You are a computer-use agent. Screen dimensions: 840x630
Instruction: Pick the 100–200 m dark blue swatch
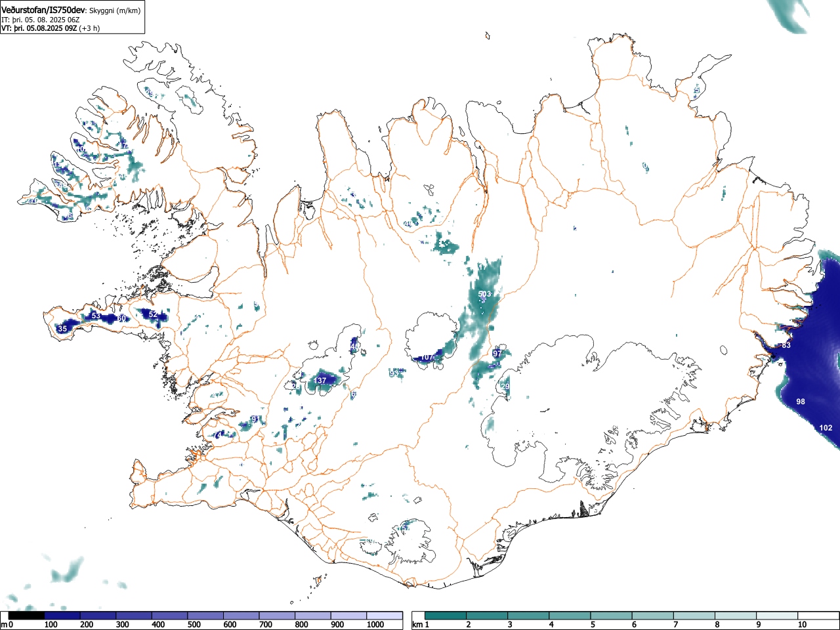(62, 616)
